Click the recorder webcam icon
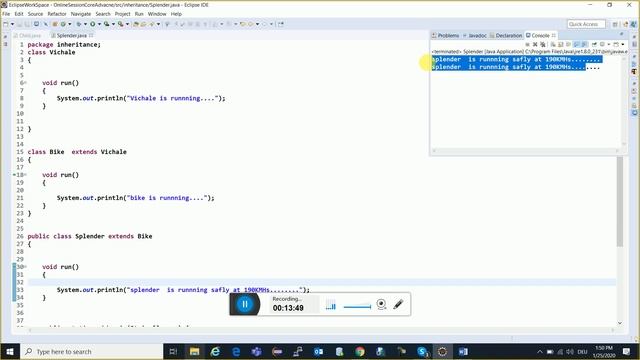 coord(381,304)
